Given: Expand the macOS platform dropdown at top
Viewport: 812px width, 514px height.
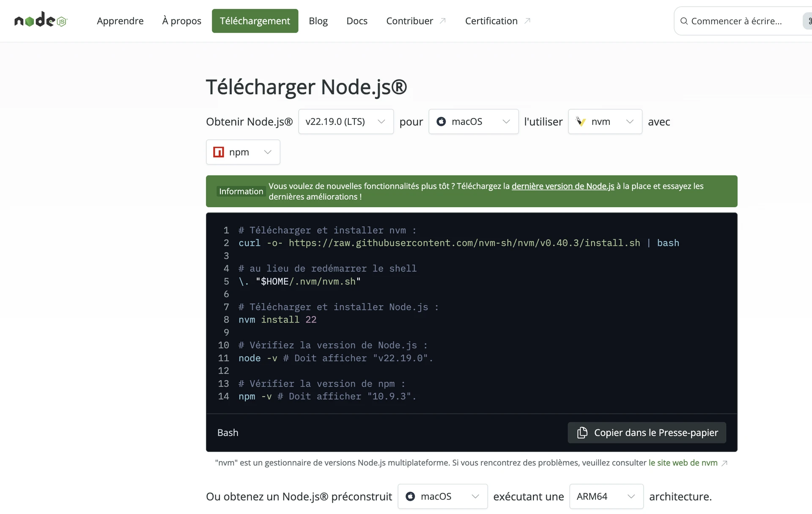Looking at the screenshot, I should pos(473,122).
